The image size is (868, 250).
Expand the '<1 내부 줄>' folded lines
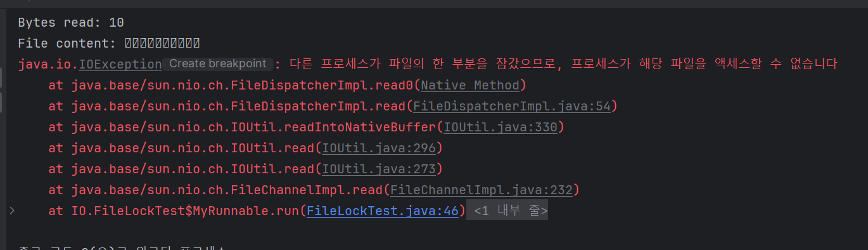click(507, 211)
